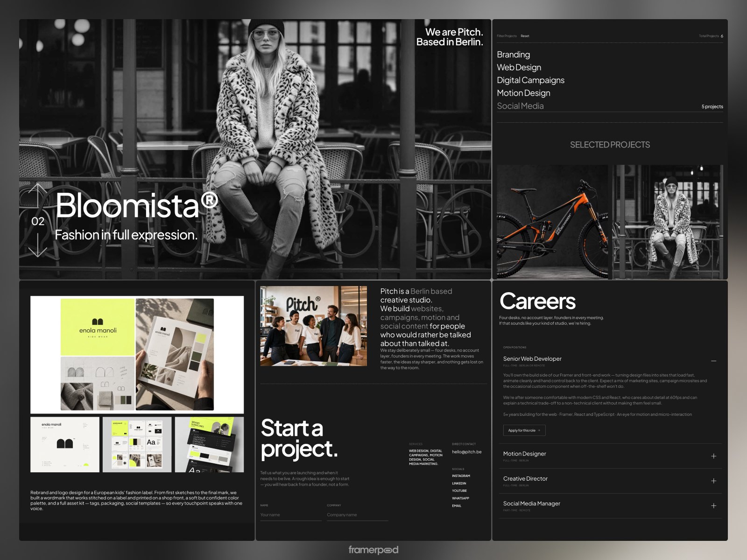Advance to the next slide with the down arrow
The image size is (747, 560).
(38, 245)
